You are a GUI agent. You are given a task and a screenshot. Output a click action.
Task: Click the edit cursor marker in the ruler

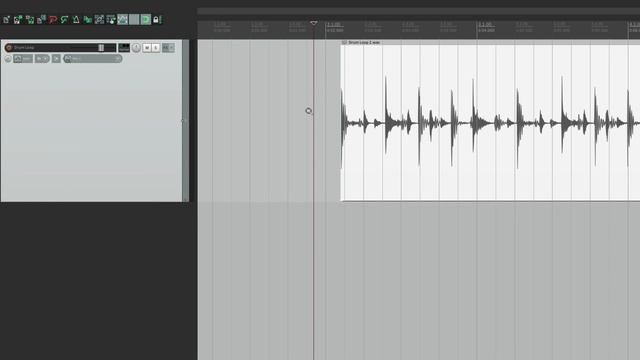click(x=314, y=23)
